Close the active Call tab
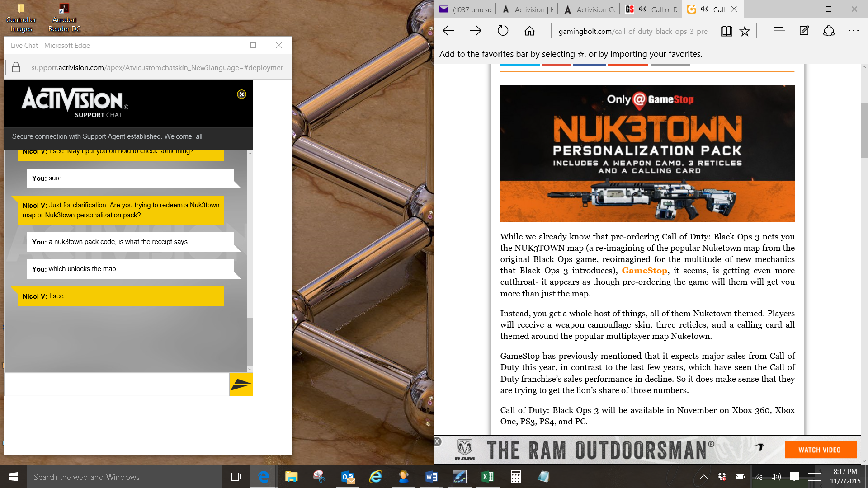 tap(734, 9)
